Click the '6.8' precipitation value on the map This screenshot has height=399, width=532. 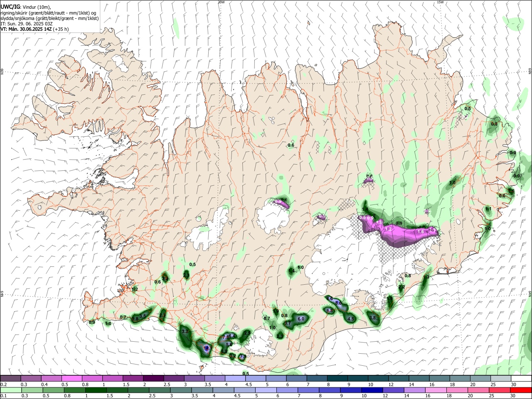(x=330, y=310)
